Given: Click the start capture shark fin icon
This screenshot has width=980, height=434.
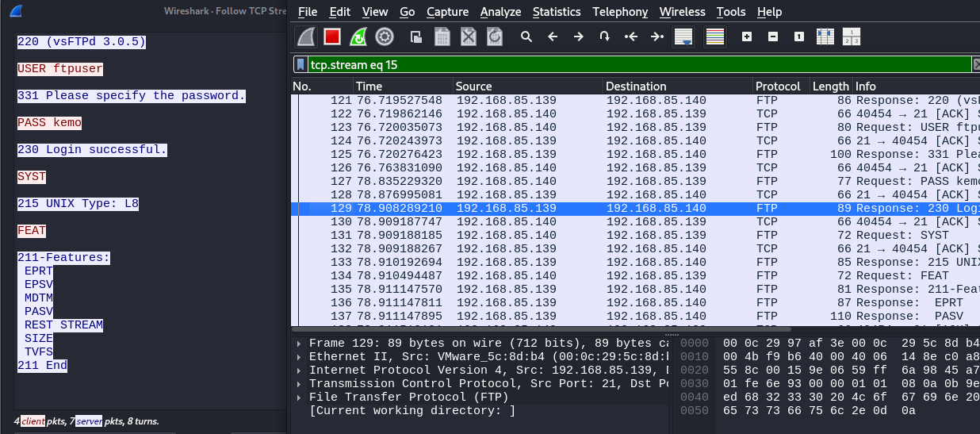Looking at the screenshot, I should tap(307, 36).
